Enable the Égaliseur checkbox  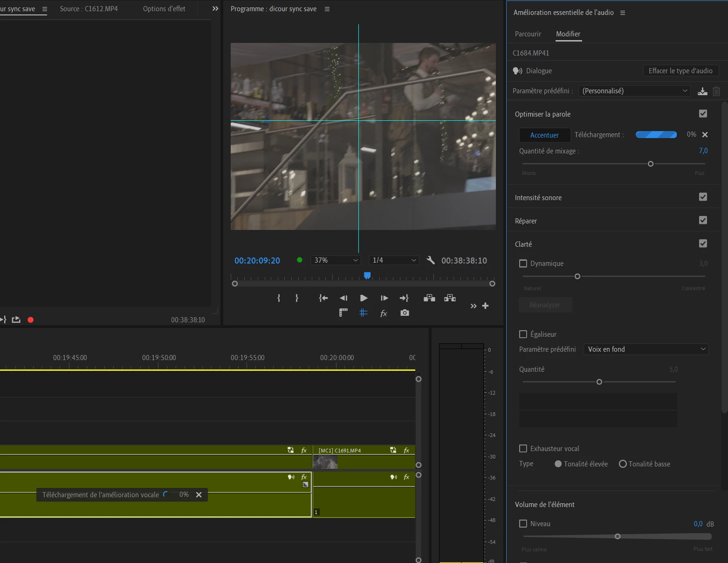(523, 334)
